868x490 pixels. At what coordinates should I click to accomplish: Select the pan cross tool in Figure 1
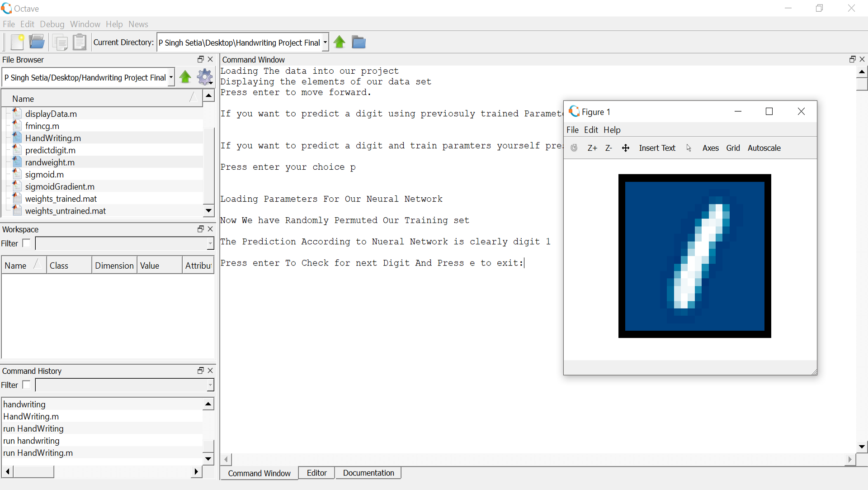pos(626,148)
